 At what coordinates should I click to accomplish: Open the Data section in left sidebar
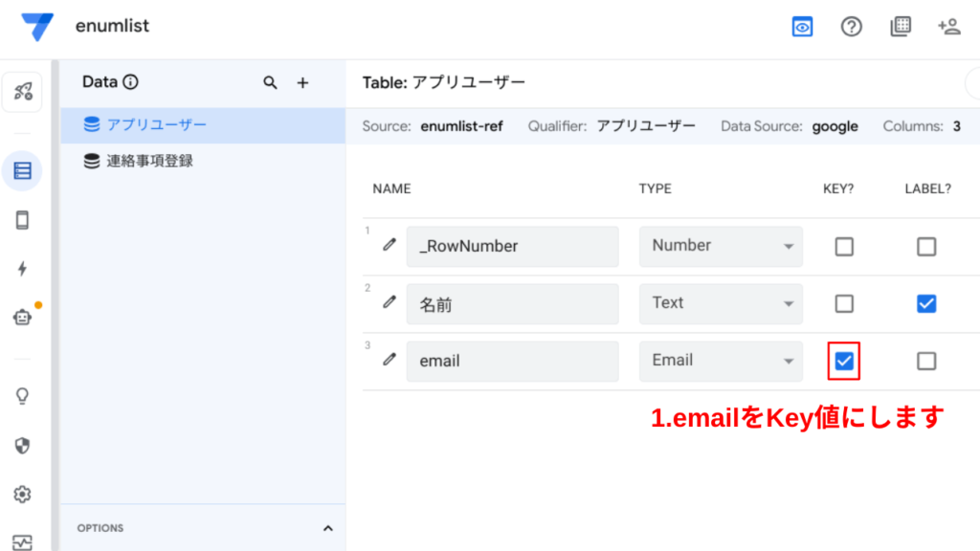(x=22, y=171)
